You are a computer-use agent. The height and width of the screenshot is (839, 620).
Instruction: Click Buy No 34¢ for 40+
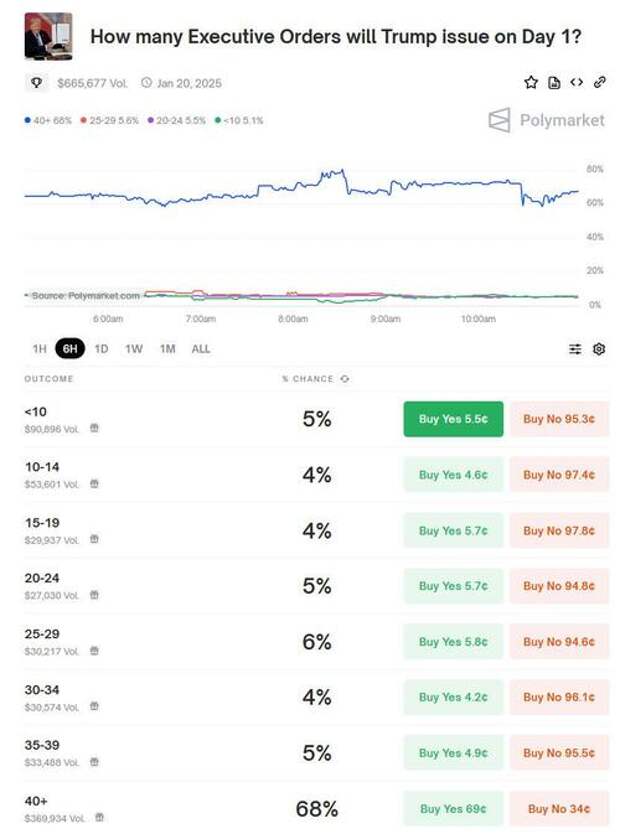tap(559, 808)
